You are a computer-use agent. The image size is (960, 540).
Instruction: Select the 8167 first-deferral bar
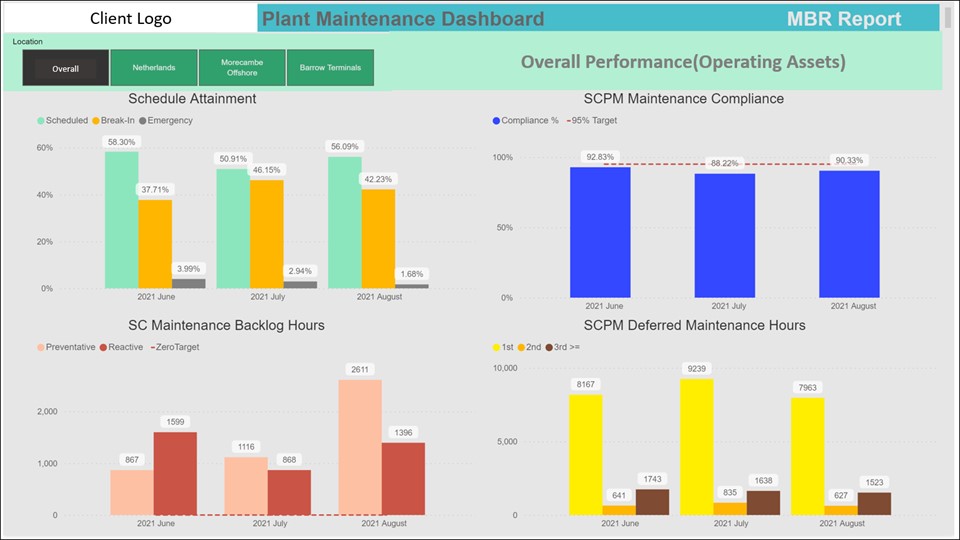click(x=586, y=455)
